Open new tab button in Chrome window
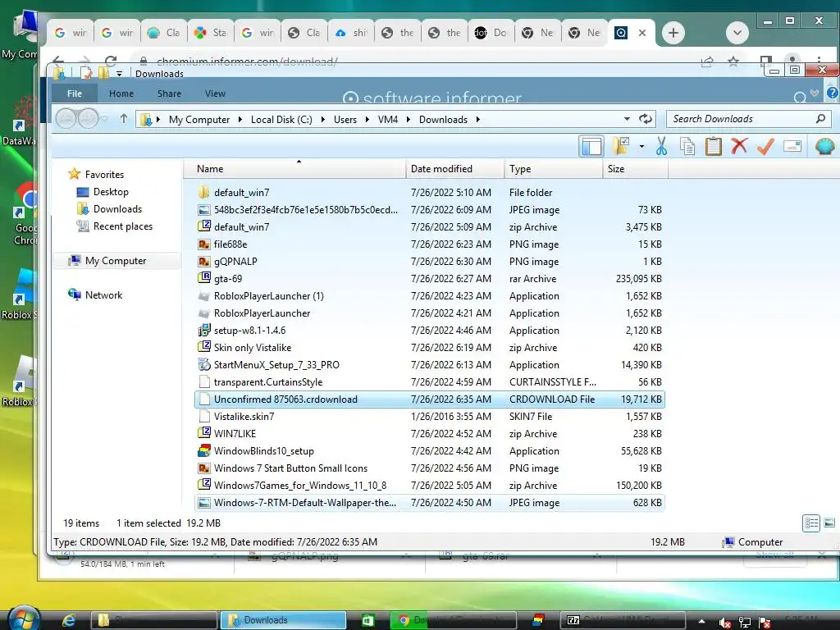The height and width of the screenshot is (630, 840). [673, 33]
